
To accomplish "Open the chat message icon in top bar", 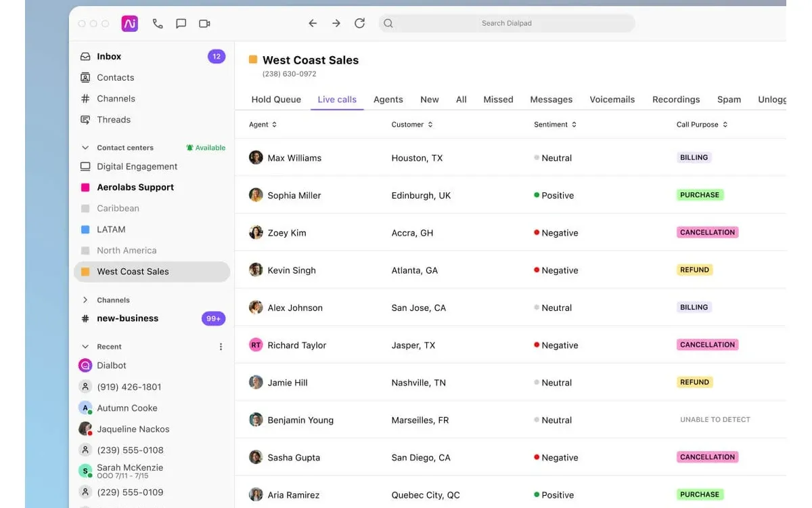I will pyautogui.click(x=181, y=24).
